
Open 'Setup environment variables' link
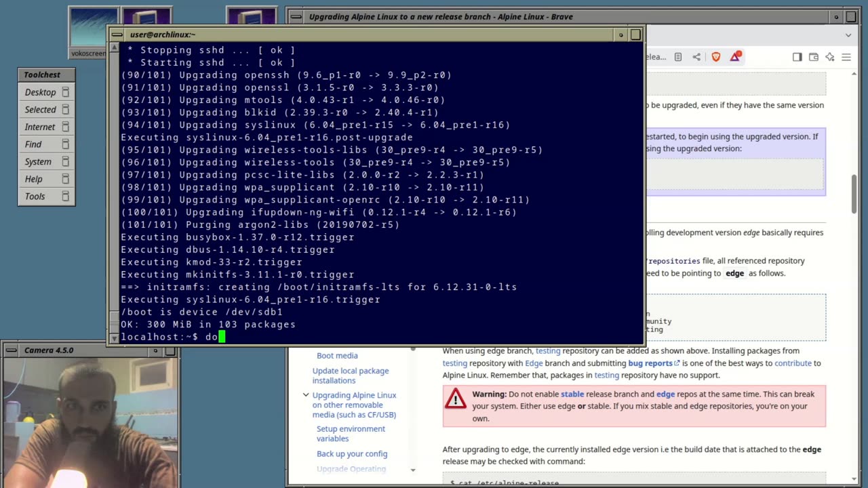pyautogui.click(x=351, y=434)
